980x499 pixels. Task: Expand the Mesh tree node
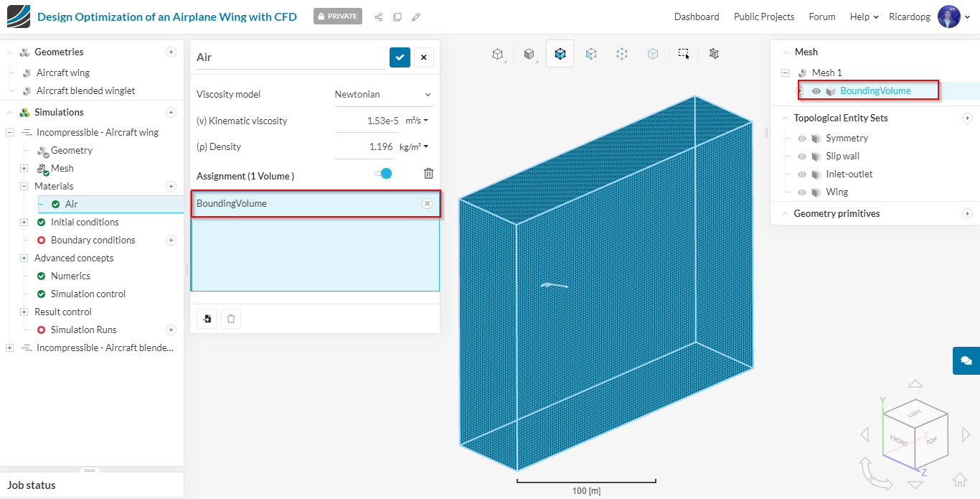24,168
